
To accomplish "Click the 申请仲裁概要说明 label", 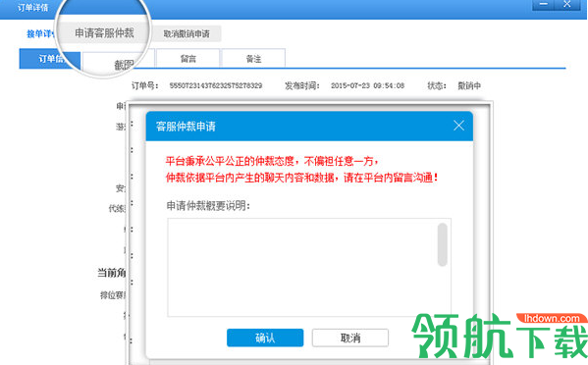I will click(x=208, y=206).
